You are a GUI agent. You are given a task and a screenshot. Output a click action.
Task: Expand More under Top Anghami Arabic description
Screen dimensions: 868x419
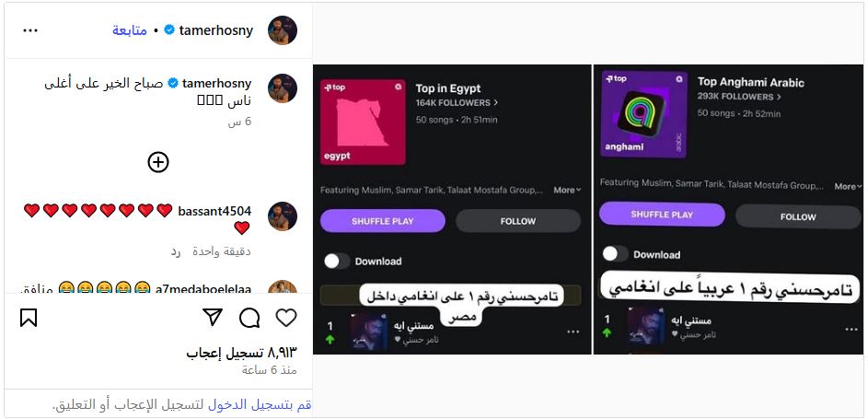point(848,187)
